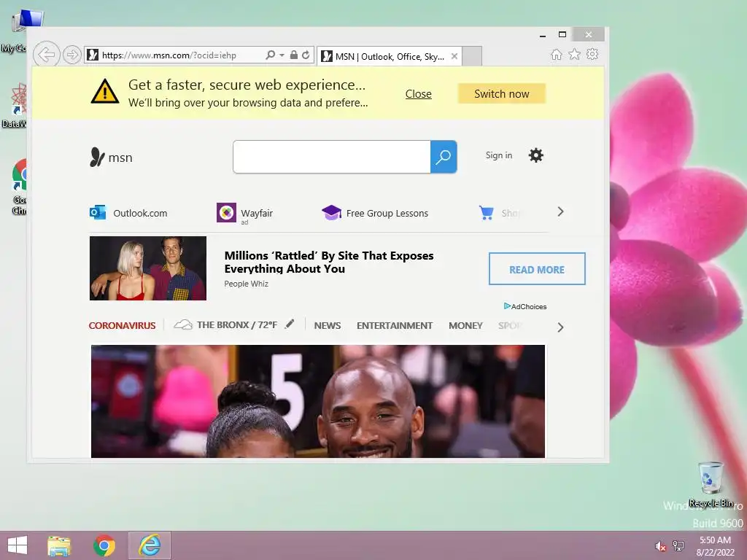Screen dimensions: 747x560
Task: Edit weather location with pencil icon
Action: point(289,324)
